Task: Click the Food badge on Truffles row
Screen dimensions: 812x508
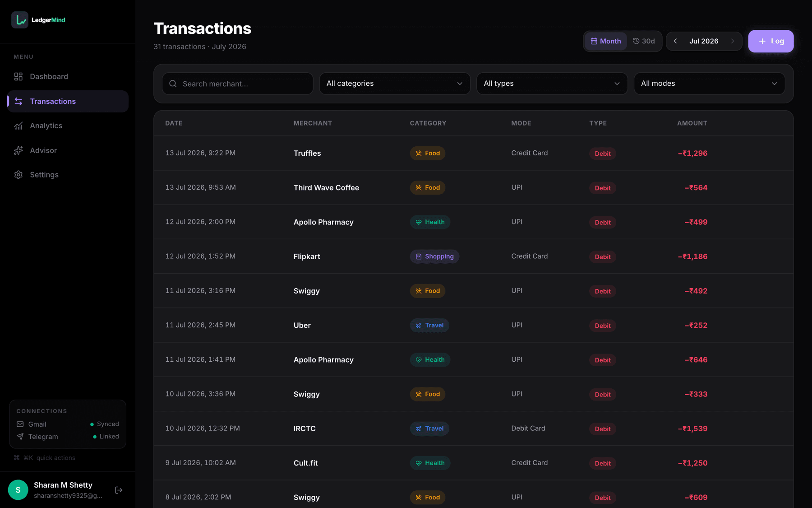Action: pyautogui.click(x=428, y=153)
